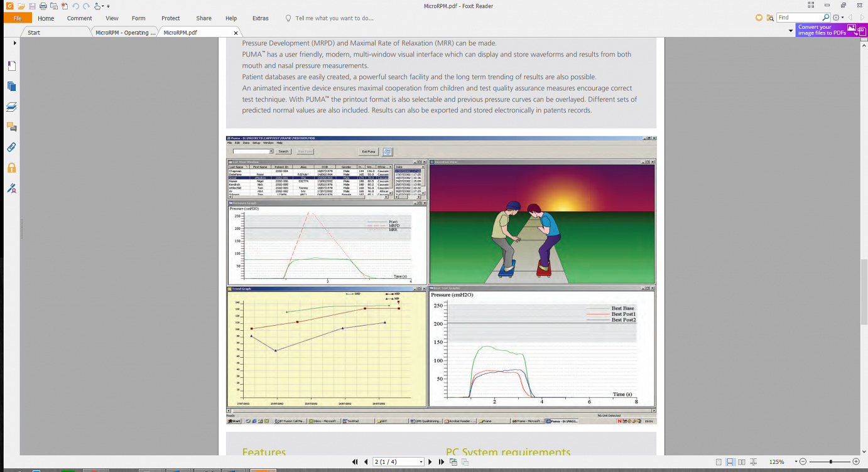The image size is (868, 472).
Task: Go to the last page
Action: [442, 462]
